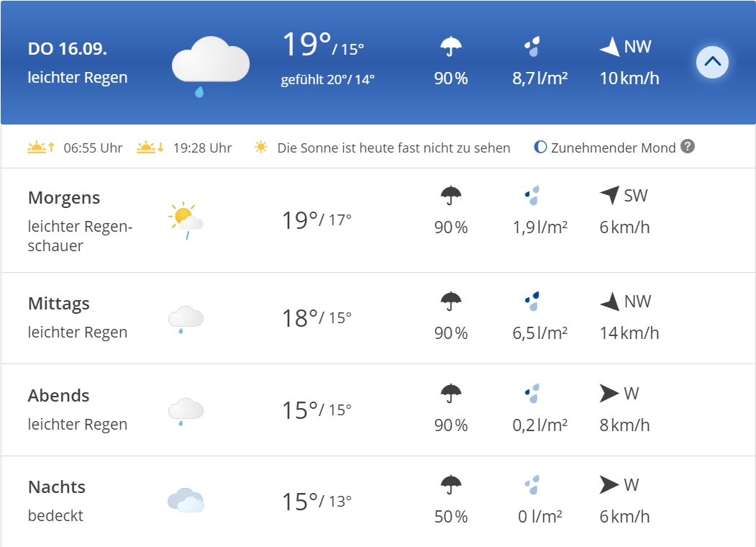The image size is (756, 547).
Task: Click the half-moon icon by Zunehmender Mond
Action: [x=540, y=148]
